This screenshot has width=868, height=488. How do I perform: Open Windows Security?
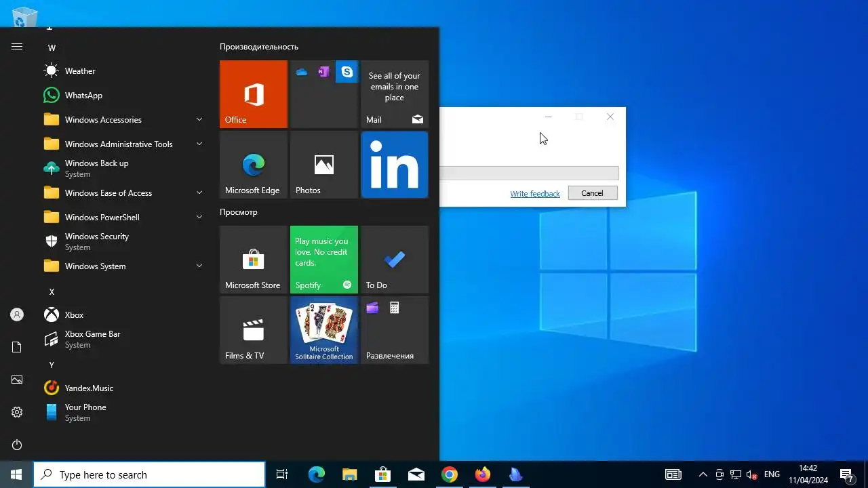click(x=122, y=242)
